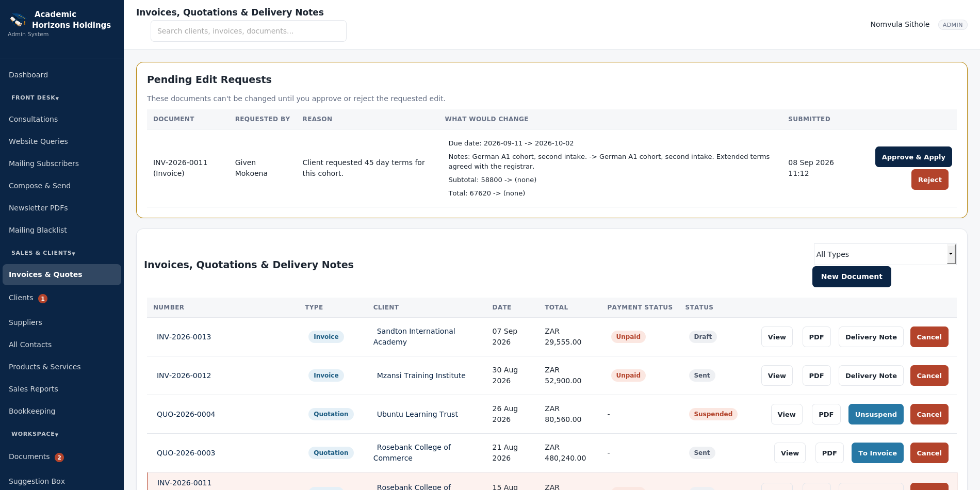980x490 pixels.
Task: Open the All Types filter dropdown
Action: [x=885, y=254]
